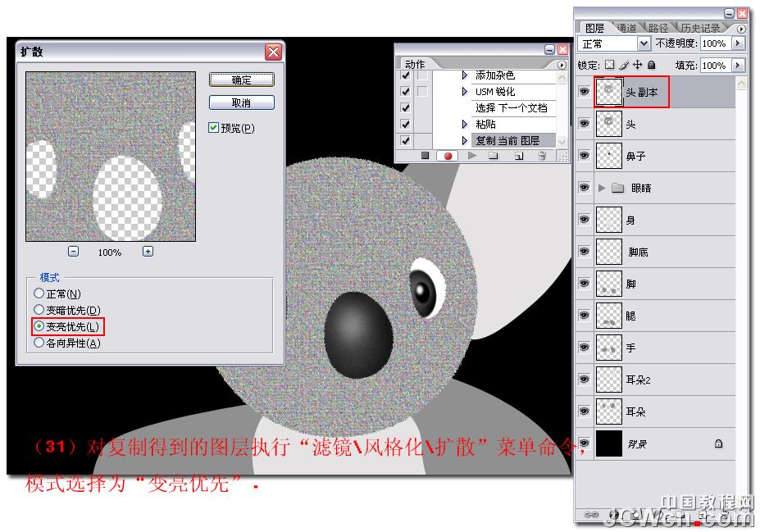Select the 头 副本 layer thumbnail
Image resolution: width=760 pixels, height=532 pixels.
pos(609,92)
